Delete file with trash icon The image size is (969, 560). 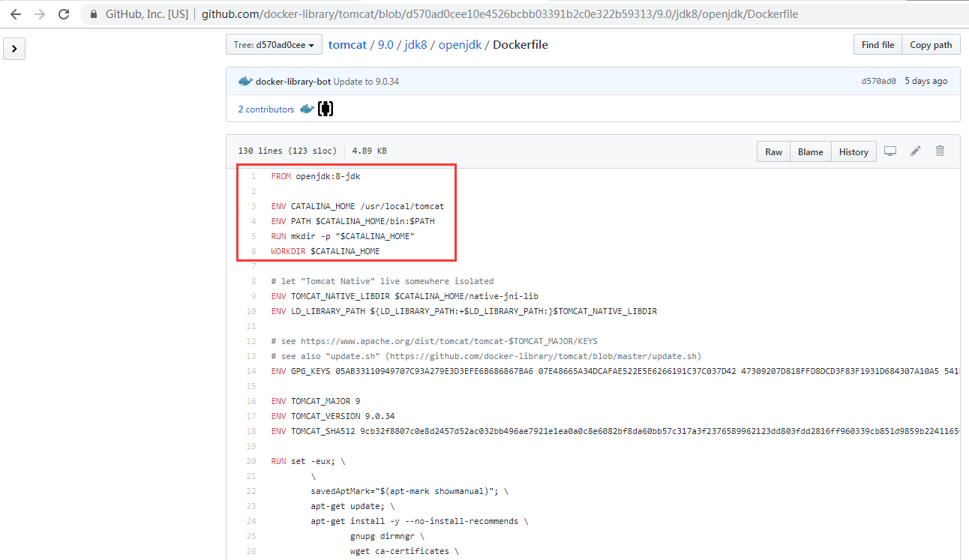tap(940, 151)
